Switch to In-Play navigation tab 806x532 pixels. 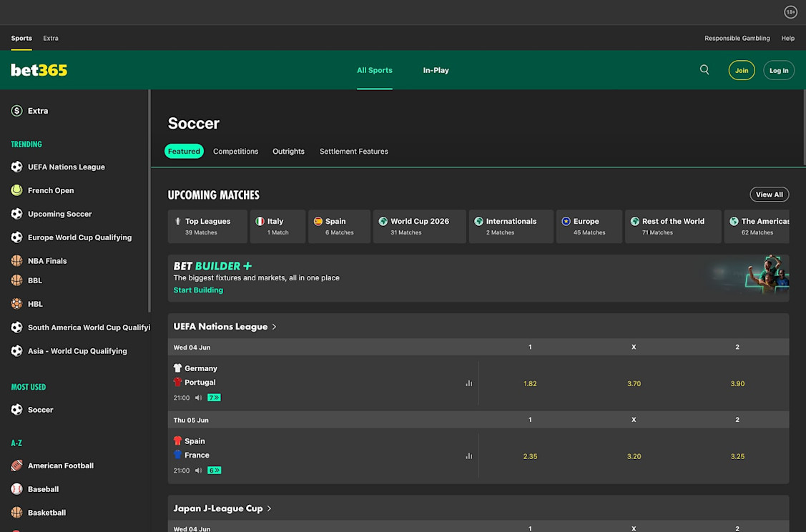436,70
